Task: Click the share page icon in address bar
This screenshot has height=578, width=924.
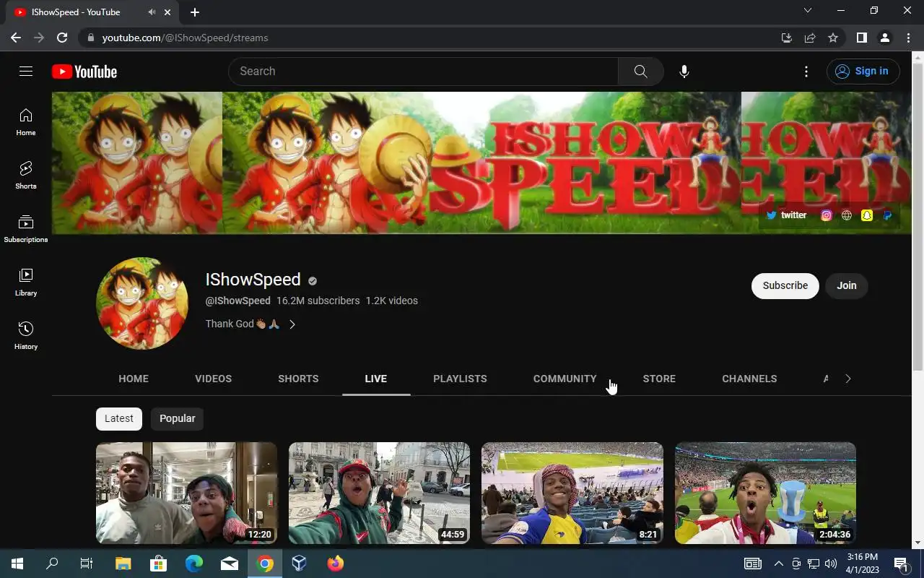Action: (810, 38)
